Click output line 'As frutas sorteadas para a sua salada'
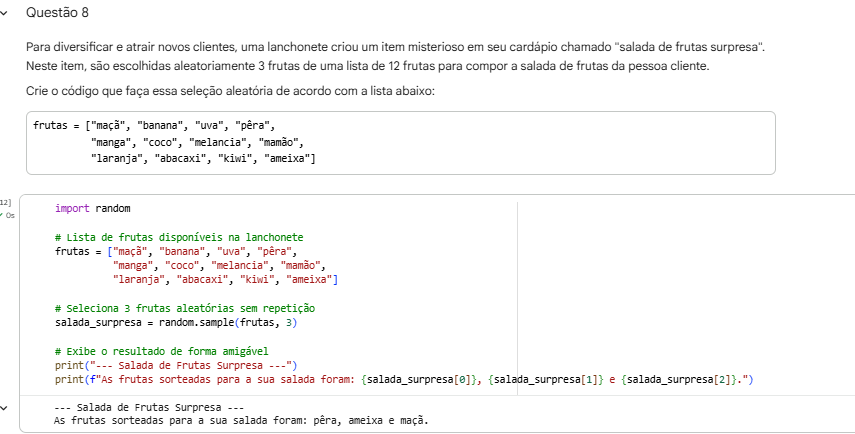Image resolution: width=855 pixels, height=434 pixels. click(242, 421)
